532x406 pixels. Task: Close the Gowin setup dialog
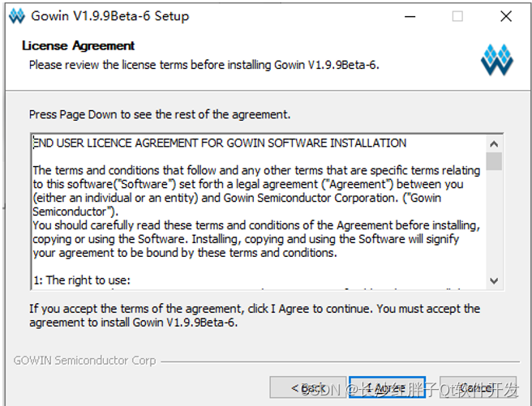tap(506, 16)
